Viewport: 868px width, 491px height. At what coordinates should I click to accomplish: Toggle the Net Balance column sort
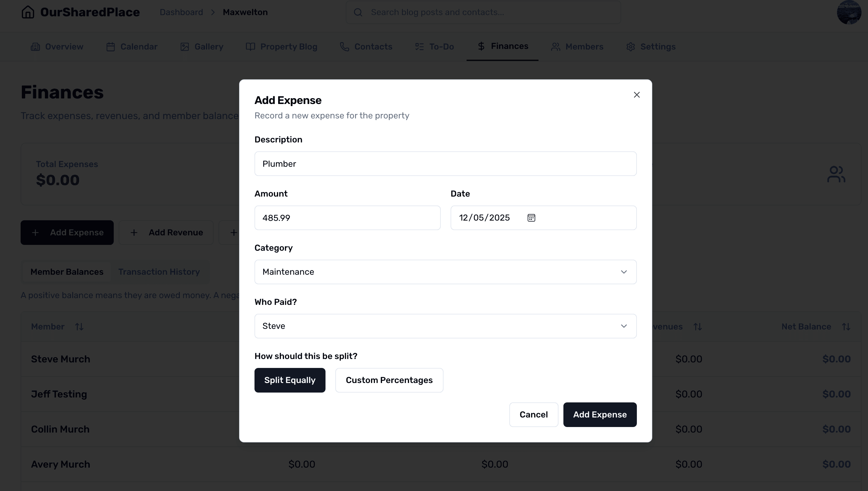click(x=847, y=326)
